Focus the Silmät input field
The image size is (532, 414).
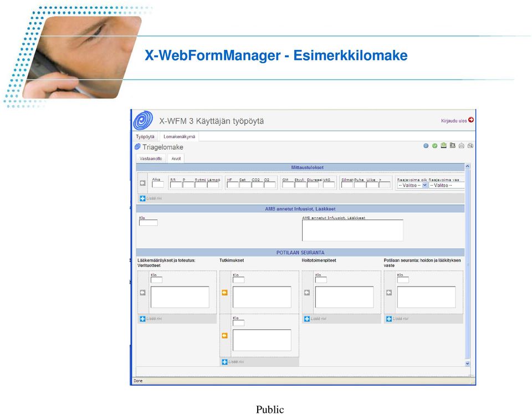tap(347, 185)
